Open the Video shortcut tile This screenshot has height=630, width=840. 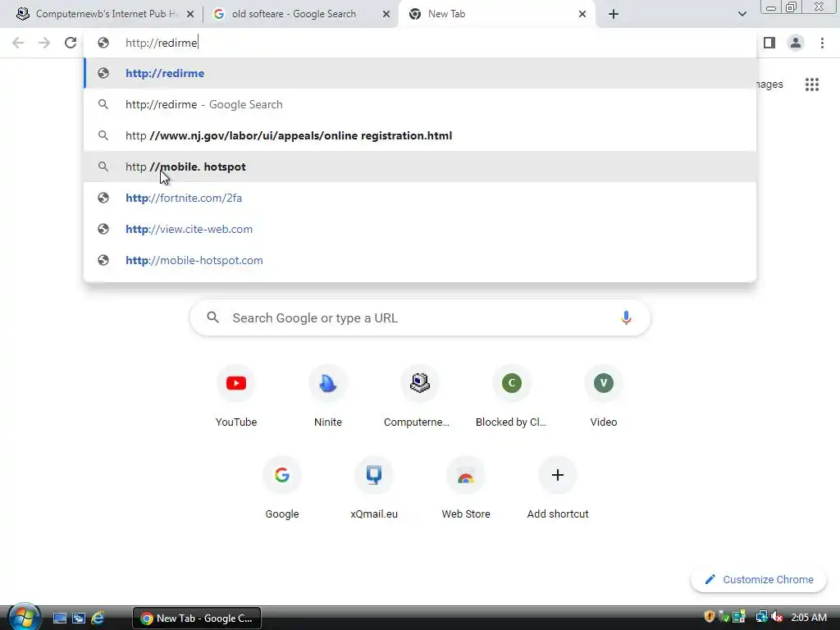[x=604, y=396]
